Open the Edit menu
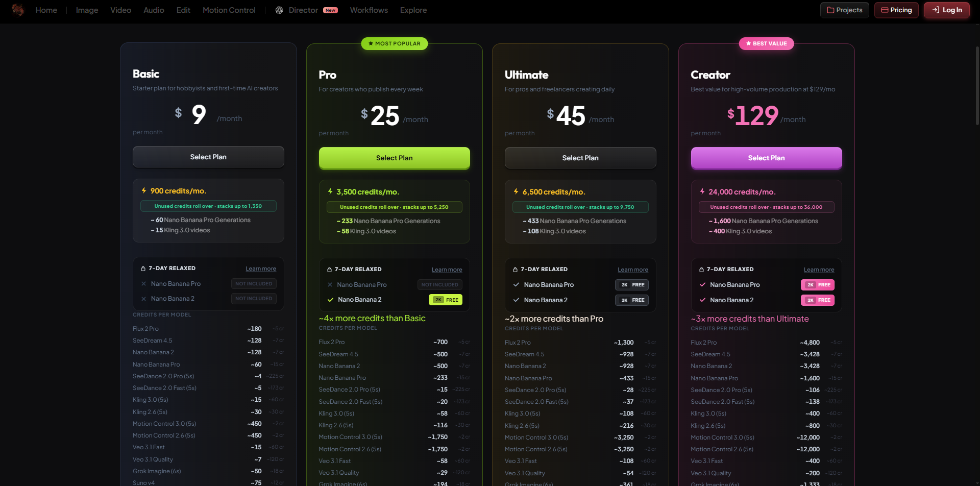This screenshot has height=486, width=980. pyautogui.click(x=183, y=10)
